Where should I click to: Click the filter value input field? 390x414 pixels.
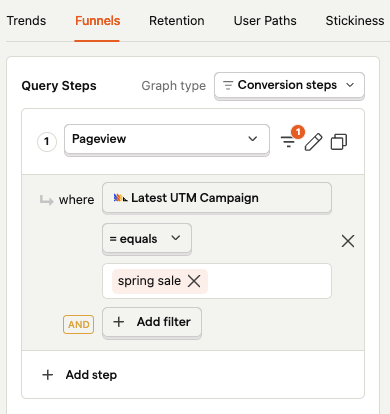[x=217, y=281]
